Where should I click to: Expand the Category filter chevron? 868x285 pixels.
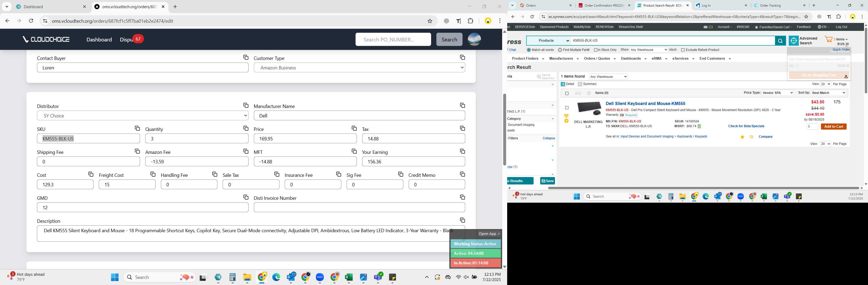[x=553, y=119]
